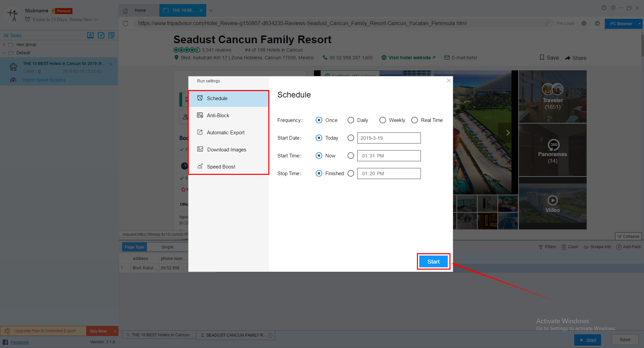Collapse the Default folder
This screenshot has width=644, height=348.
tap(4, 53)
